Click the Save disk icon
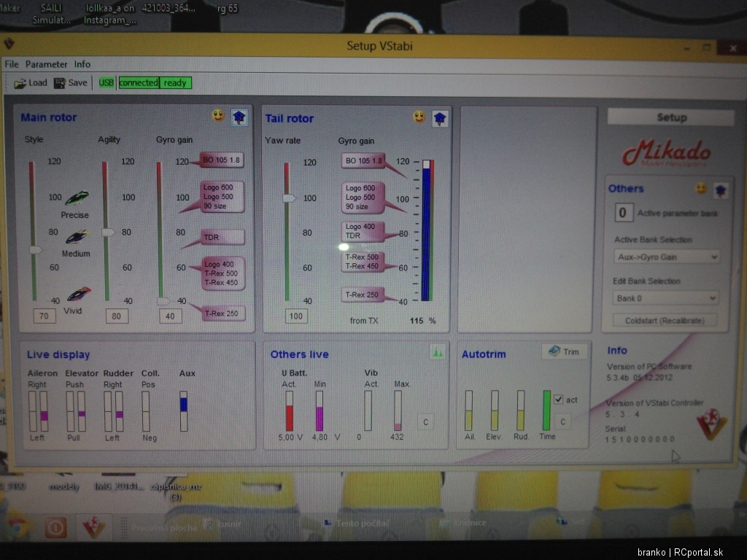Image resolution: width=747 pixels, height=560 pixels. coord(60,83)
